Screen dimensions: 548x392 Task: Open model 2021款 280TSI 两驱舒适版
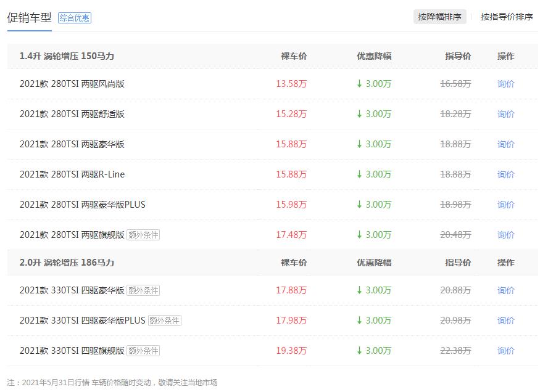(72, 114)
